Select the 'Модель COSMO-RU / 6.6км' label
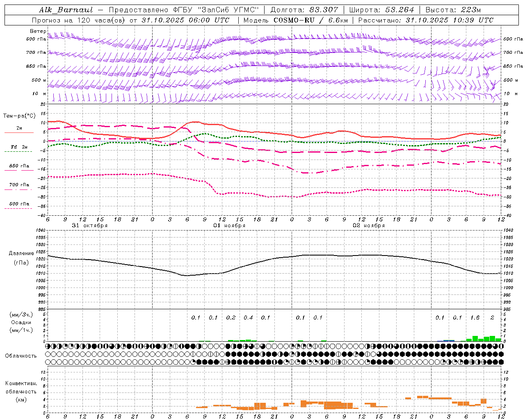This screenshot has height=420, width=525. click(x=295, y=20)
